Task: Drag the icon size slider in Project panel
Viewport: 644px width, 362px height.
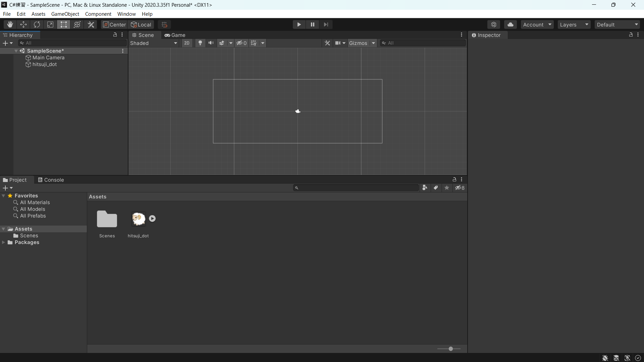Action: (451, 349)
